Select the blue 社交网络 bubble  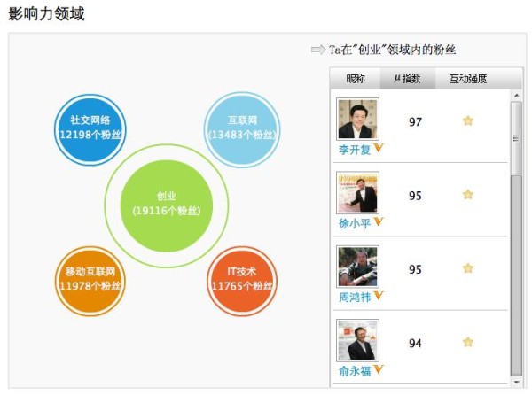click(x=90, y=128)
